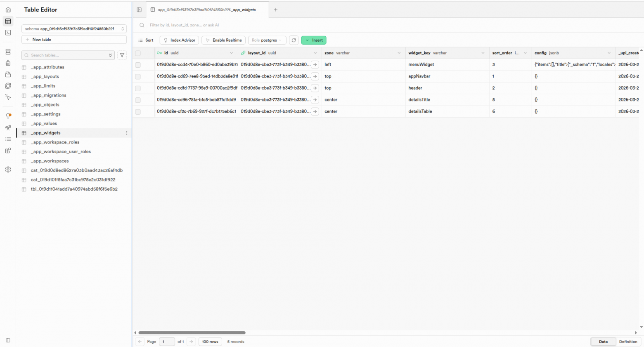
Task: Click the table filter funnel icon
Action: 122,55
